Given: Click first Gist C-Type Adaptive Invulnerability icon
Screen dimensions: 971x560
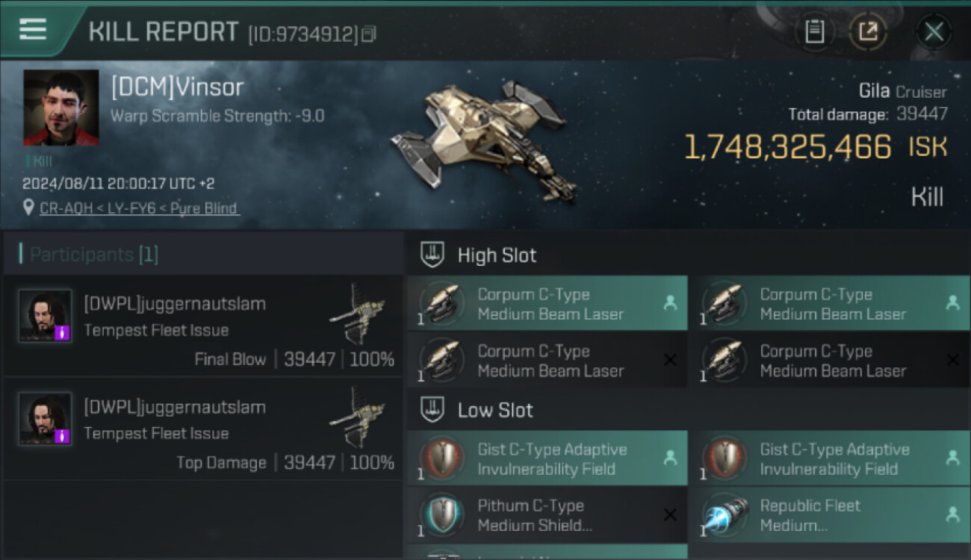Looking at the screenshot, I should [442, 458].
